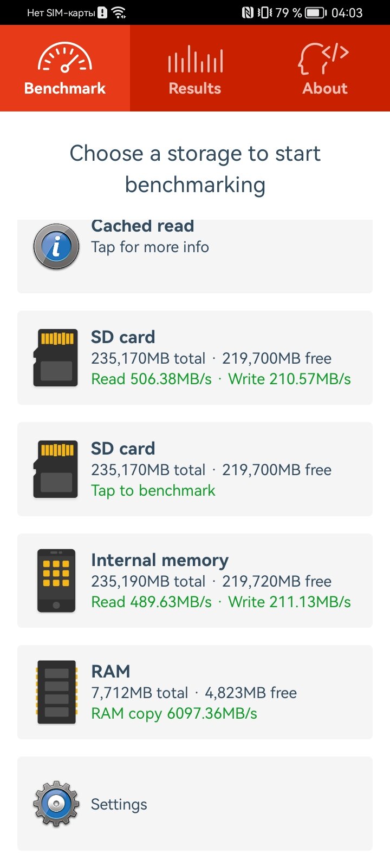Tap the Wi-Fi icon in status bar

(x=119, y=12)
